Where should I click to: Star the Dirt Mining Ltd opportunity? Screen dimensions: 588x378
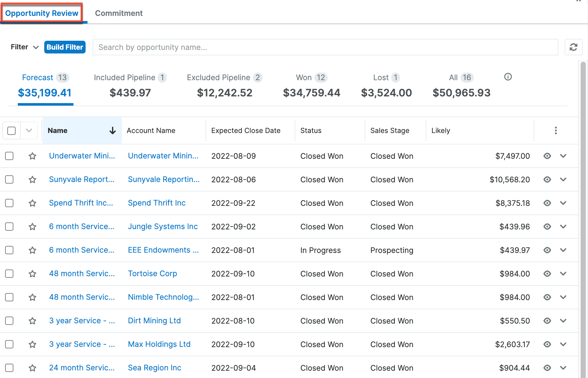pyautogui.click(x=32, y=321)
